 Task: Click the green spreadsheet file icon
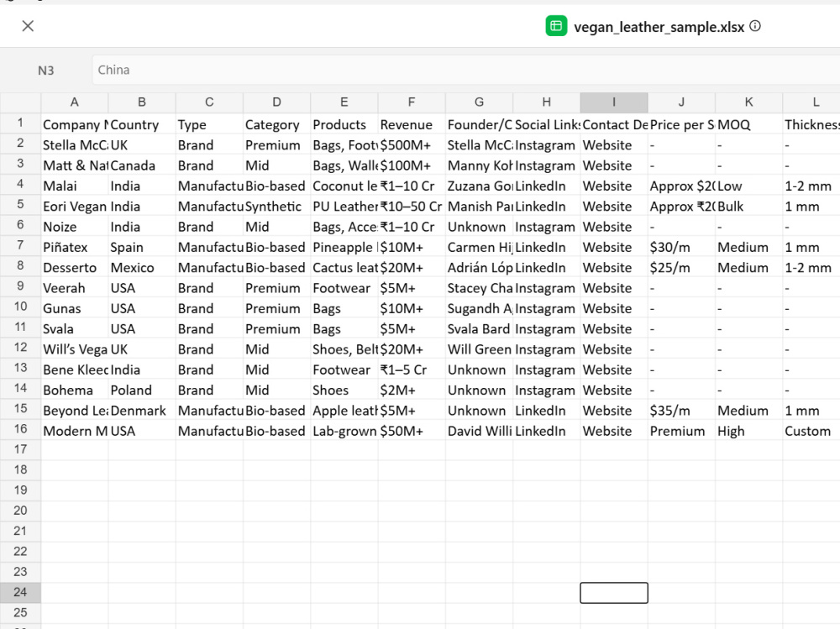[556, 26]
